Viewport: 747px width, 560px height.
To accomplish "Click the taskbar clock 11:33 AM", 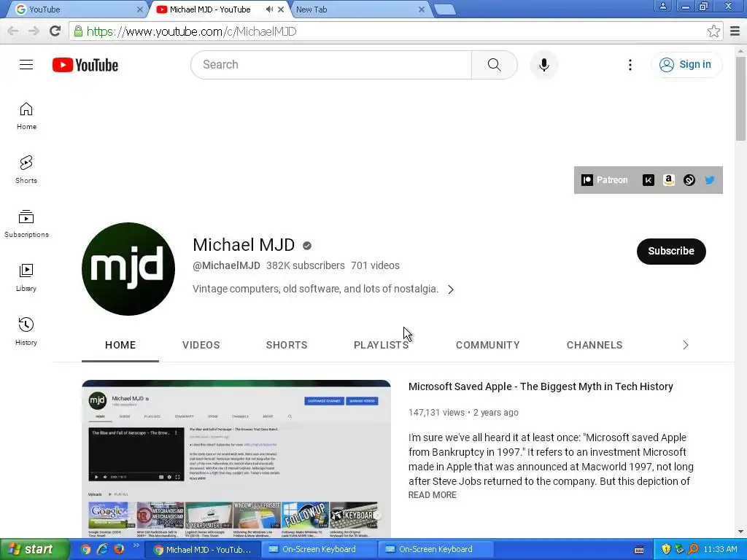I will point(720,550).
